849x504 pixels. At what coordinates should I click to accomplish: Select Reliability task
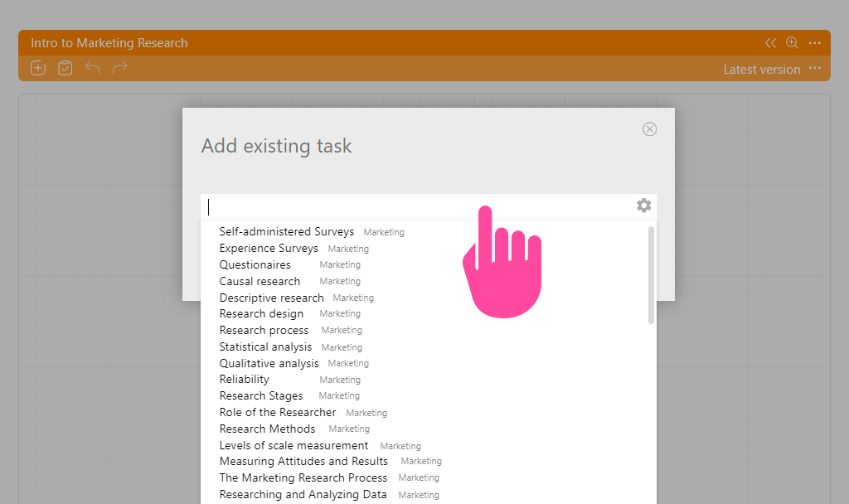(245, 380)
